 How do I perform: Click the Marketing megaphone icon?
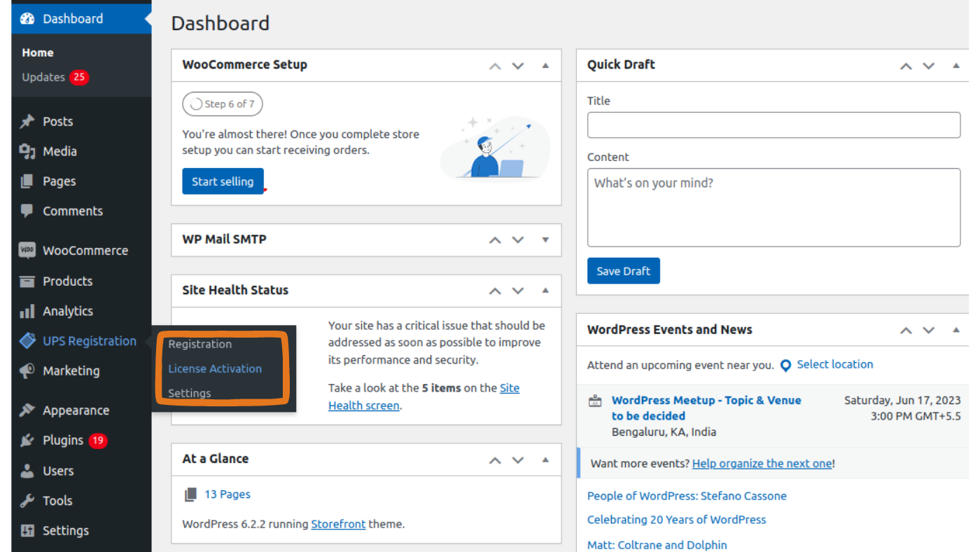pos(27,371)
